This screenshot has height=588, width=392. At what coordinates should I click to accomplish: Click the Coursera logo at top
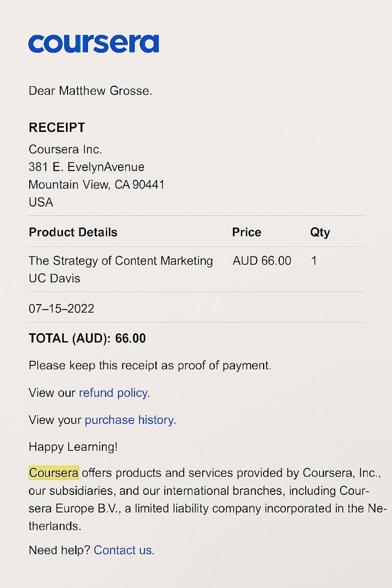coord(94,44)
